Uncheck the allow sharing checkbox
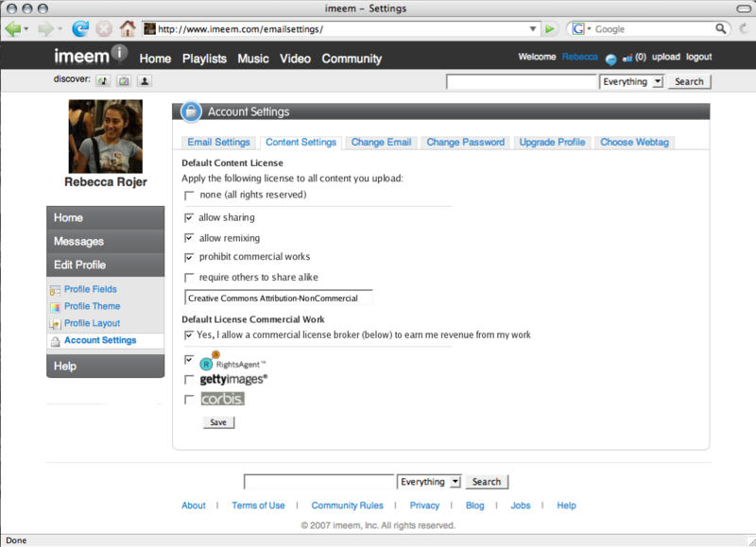This screenshot has height=547, width=756. [189, 218]
